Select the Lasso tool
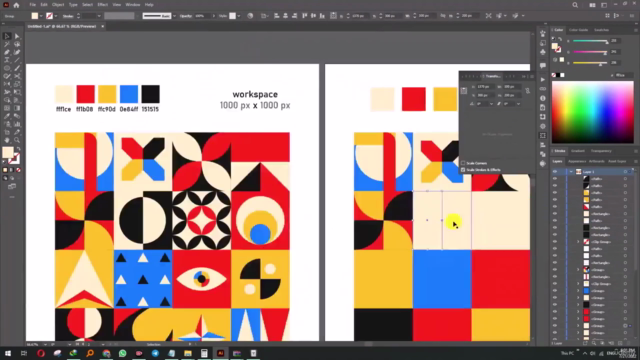 click(x=17, y=44)
